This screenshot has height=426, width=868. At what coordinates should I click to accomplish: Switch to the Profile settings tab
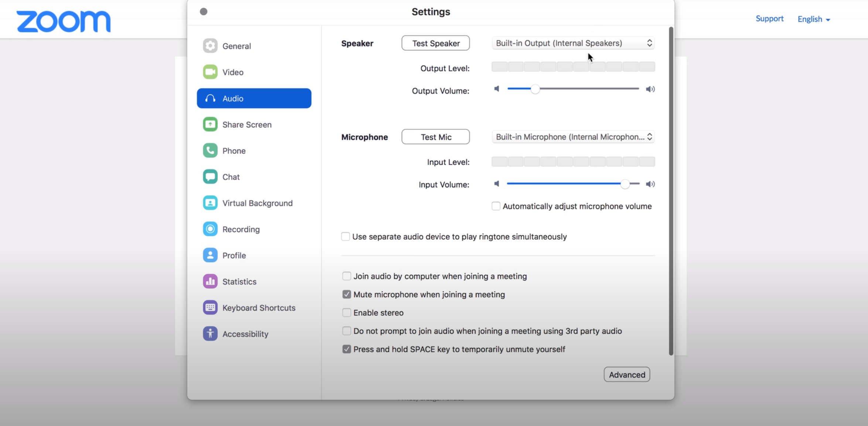point(234,255)
